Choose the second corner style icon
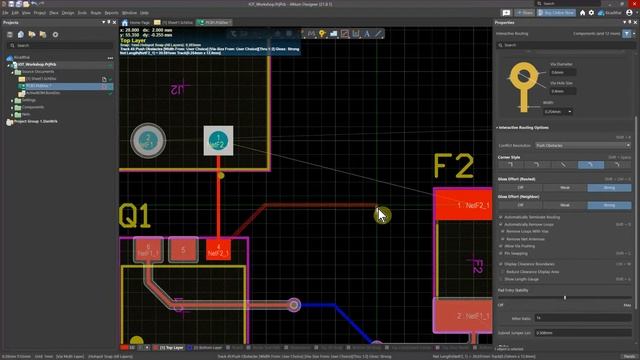 point(537,165)
